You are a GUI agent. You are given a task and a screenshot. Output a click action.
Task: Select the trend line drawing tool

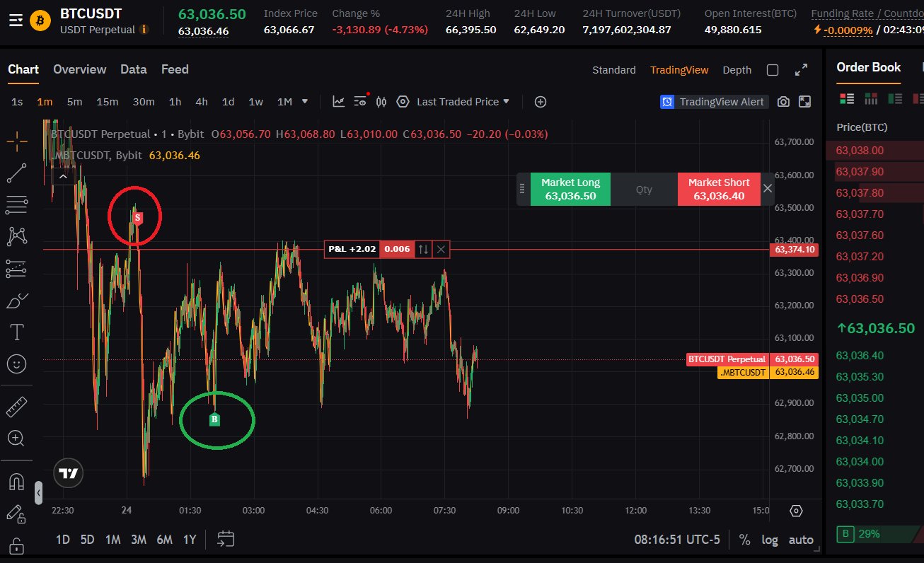[16, 173]
